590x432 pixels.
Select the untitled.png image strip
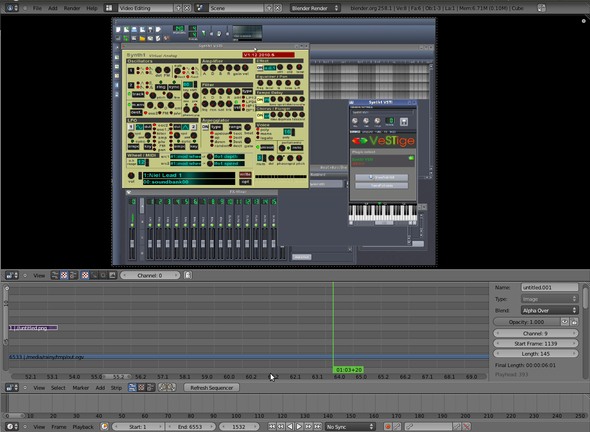point(33,328)
